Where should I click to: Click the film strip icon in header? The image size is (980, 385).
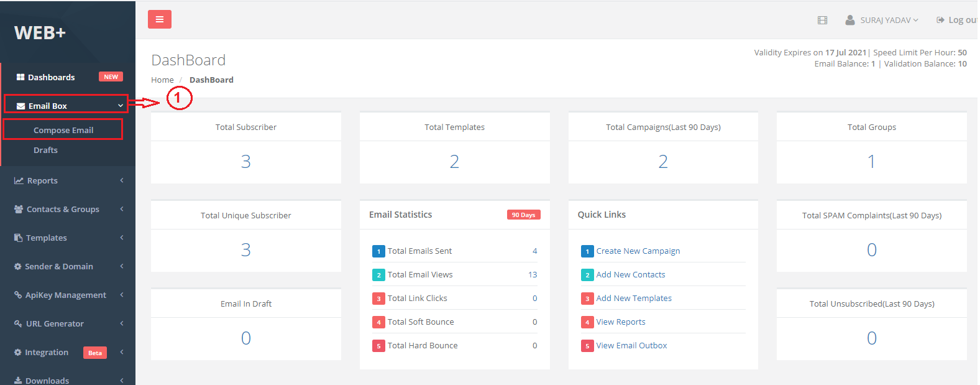click(x=822, y=21)
